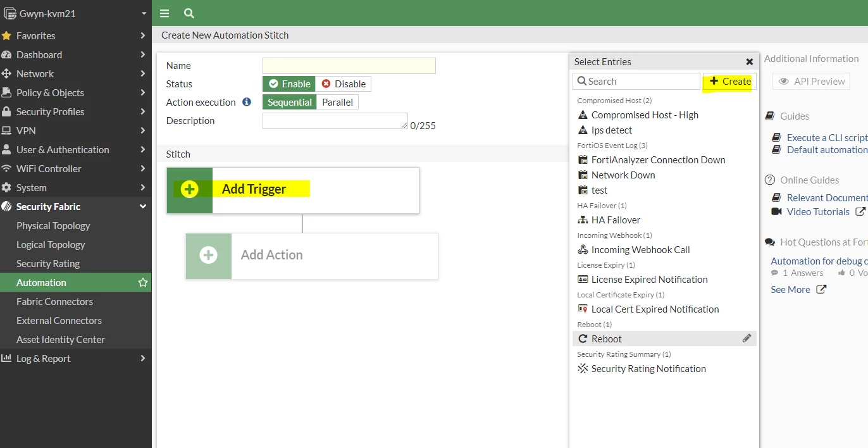
Task: Click the FortiAnalyzer Connection Down icon
Action: (x=583, y=160)
